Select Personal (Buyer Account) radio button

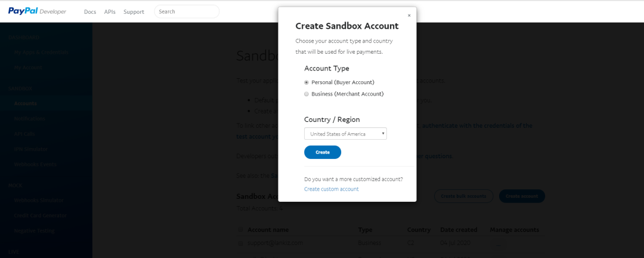(306, 82)
